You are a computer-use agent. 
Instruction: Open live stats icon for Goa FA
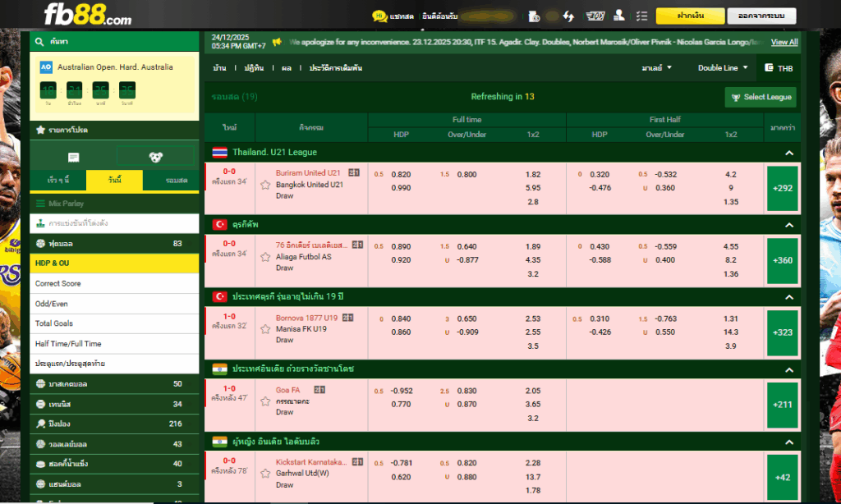pyautogui.click(x=319, y=390)
